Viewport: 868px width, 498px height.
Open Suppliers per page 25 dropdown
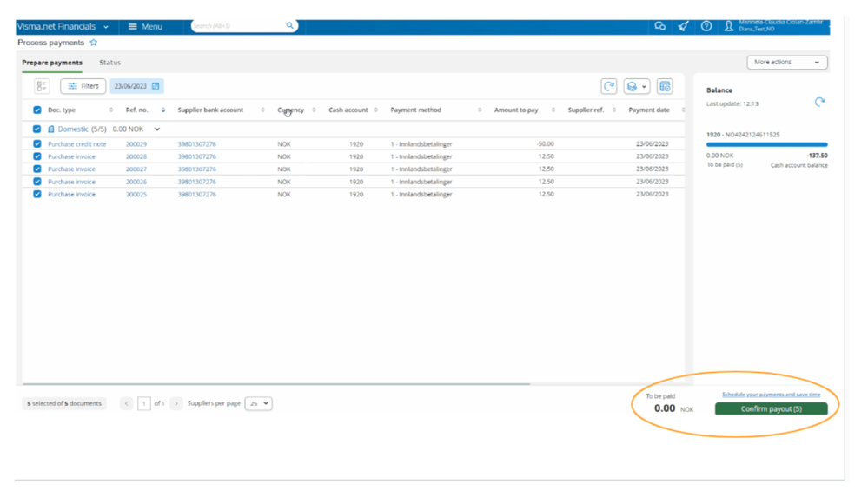[x=258, y=403]
